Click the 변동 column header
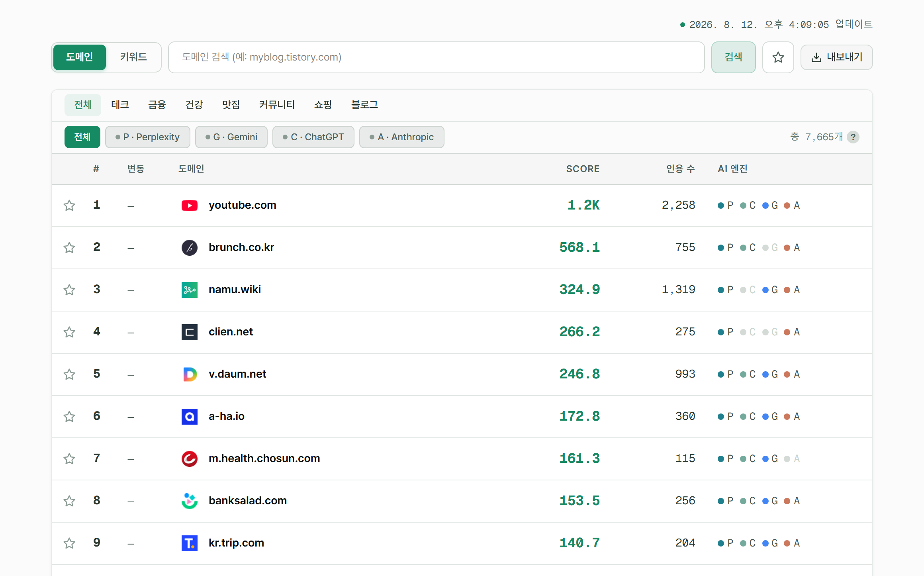924x576 pixels. coord(136,169)
